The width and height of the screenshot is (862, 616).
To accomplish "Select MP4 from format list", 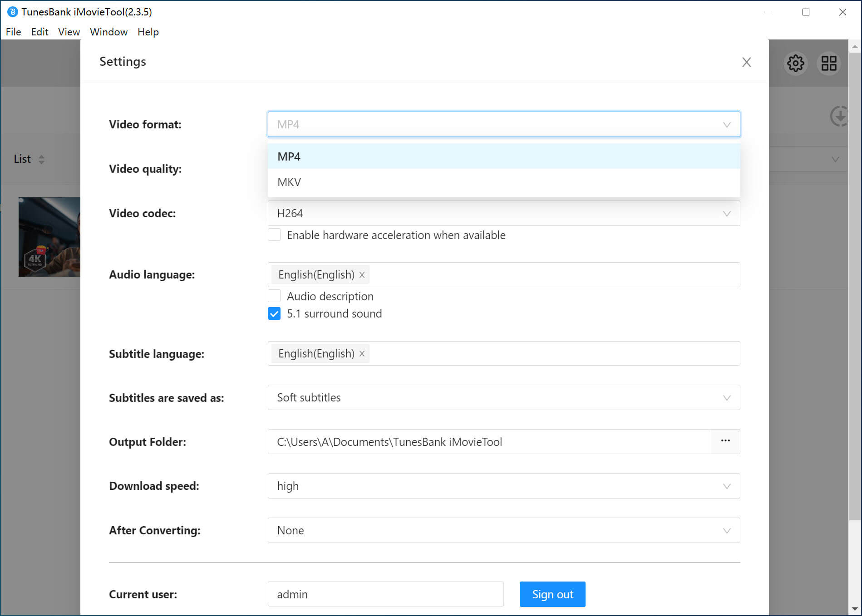I will point(504,156).
